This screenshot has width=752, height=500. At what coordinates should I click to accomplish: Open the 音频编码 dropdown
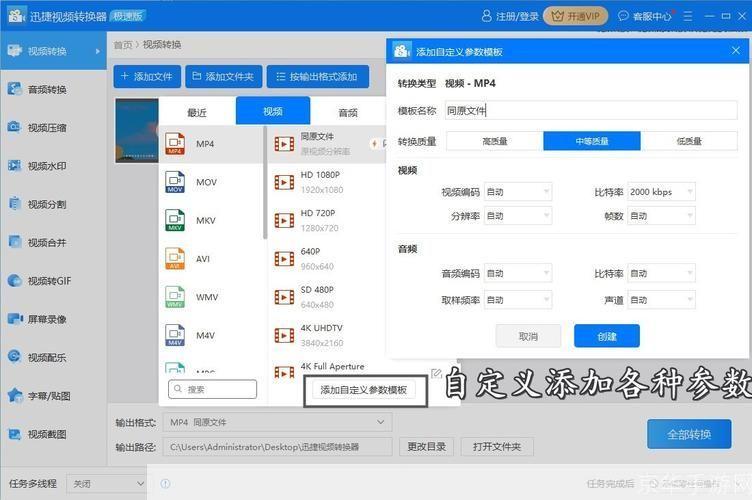click(x=518, y=273)
